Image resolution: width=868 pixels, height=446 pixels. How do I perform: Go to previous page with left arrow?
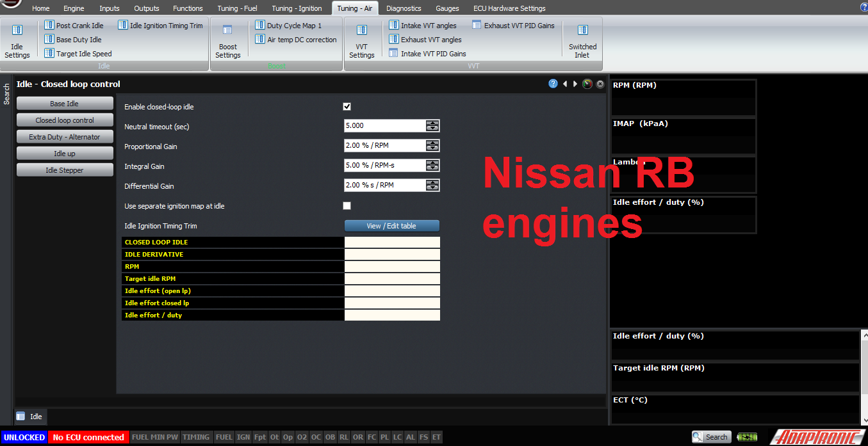pyautogui.click(x=565, y=84)
